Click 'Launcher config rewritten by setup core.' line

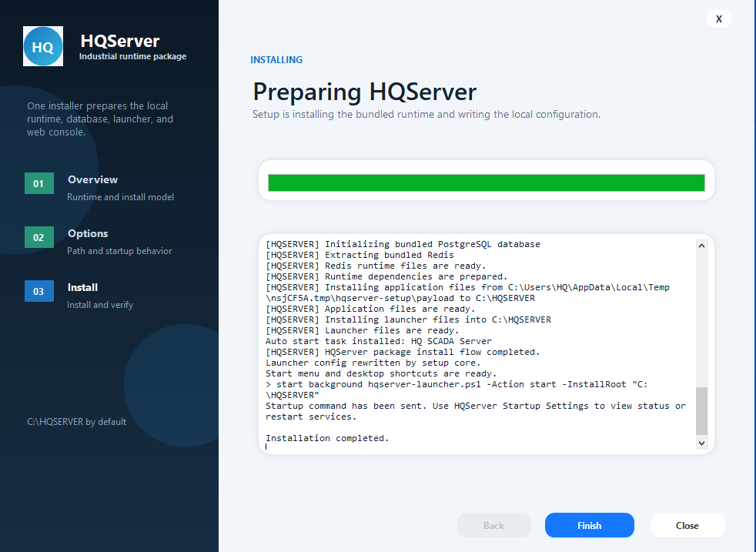pos(373,363)
